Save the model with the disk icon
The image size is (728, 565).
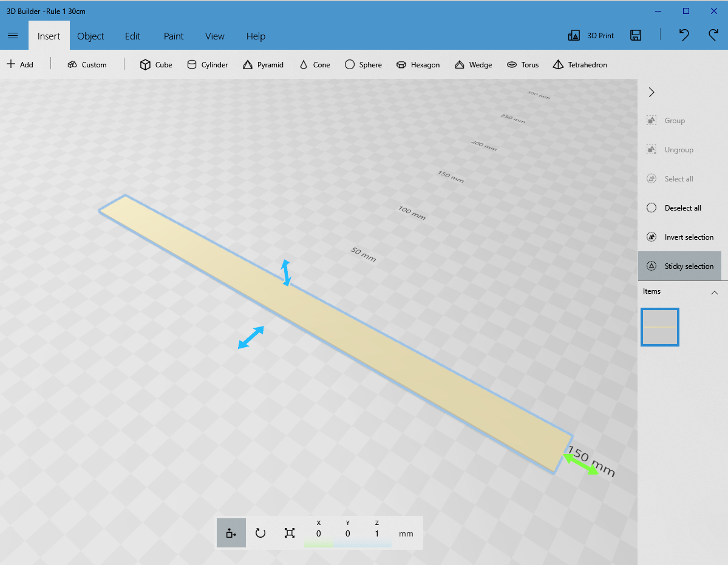[636, 35]
